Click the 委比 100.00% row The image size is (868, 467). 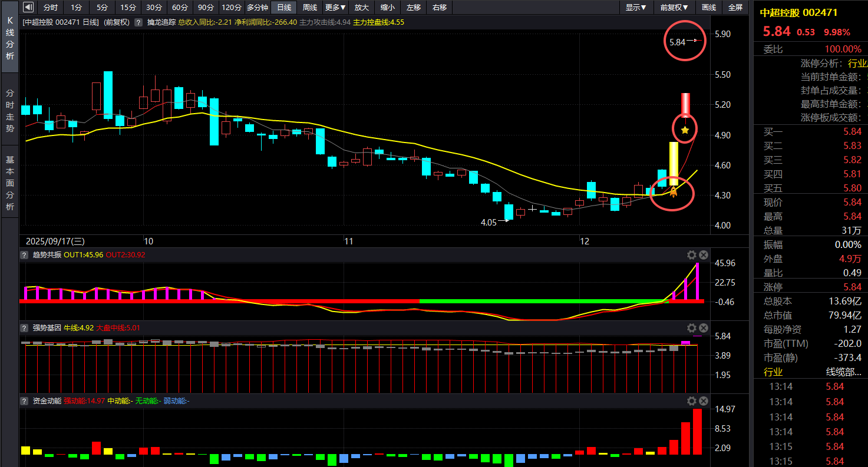[x=811, y=49]
